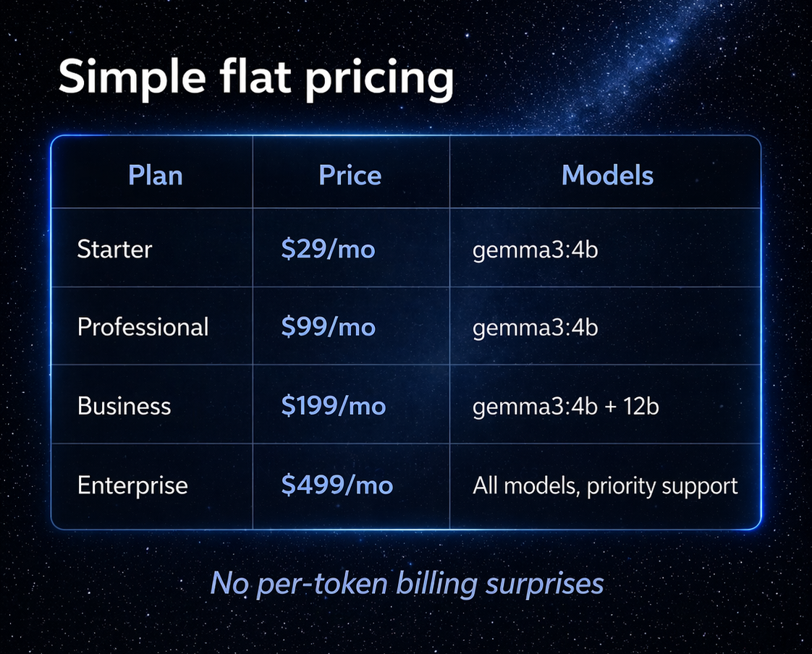
Task: Click the $99/mo price
Action: [329, 327]
